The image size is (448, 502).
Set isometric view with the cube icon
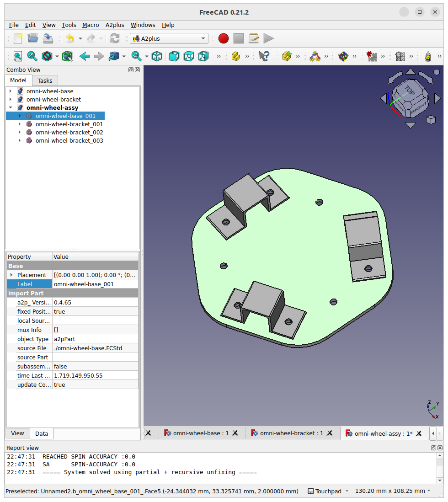point(157,56)
